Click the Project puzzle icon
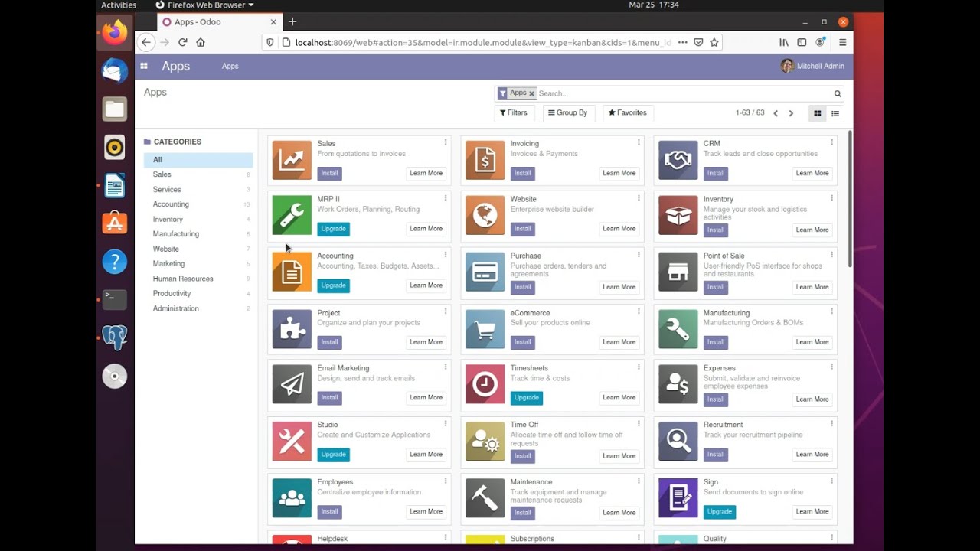 coord(292,329)
